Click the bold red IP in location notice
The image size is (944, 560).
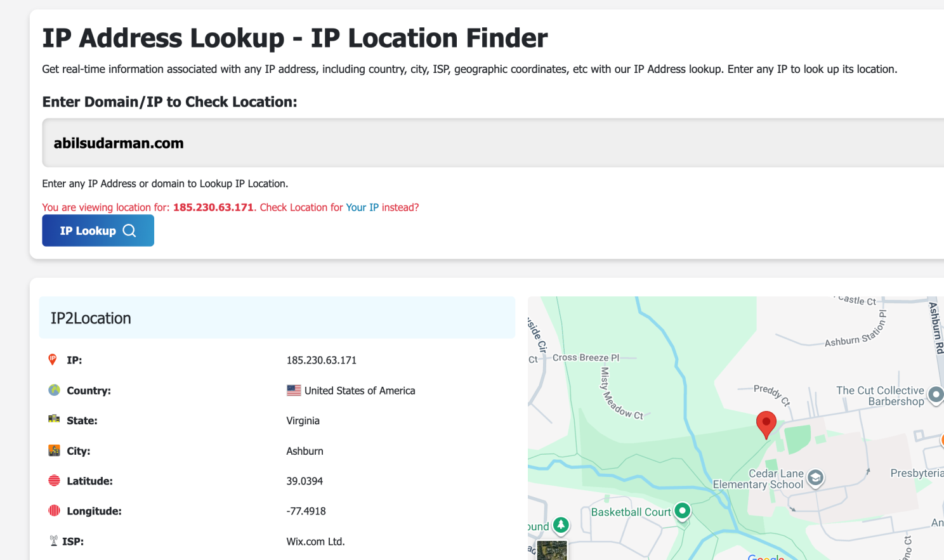[x=213, y=207]
